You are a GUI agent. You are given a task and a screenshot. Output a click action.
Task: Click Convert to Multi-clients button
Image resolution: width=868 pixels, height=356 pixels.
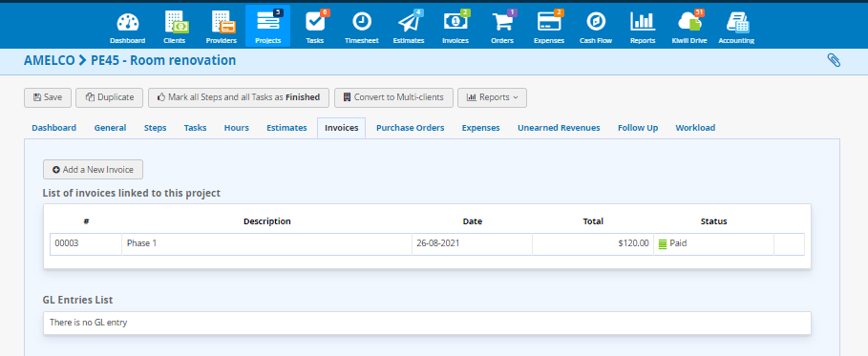pos(393,97)
